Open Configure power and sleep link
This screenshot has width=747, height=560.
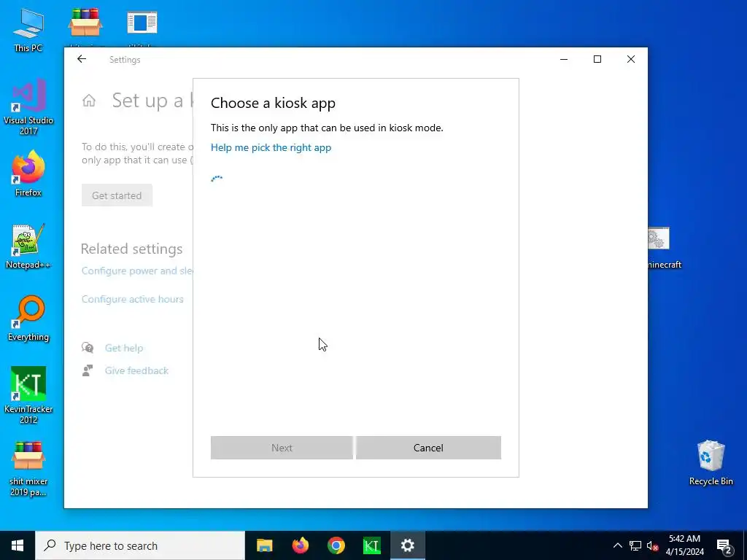coord(137,271)
